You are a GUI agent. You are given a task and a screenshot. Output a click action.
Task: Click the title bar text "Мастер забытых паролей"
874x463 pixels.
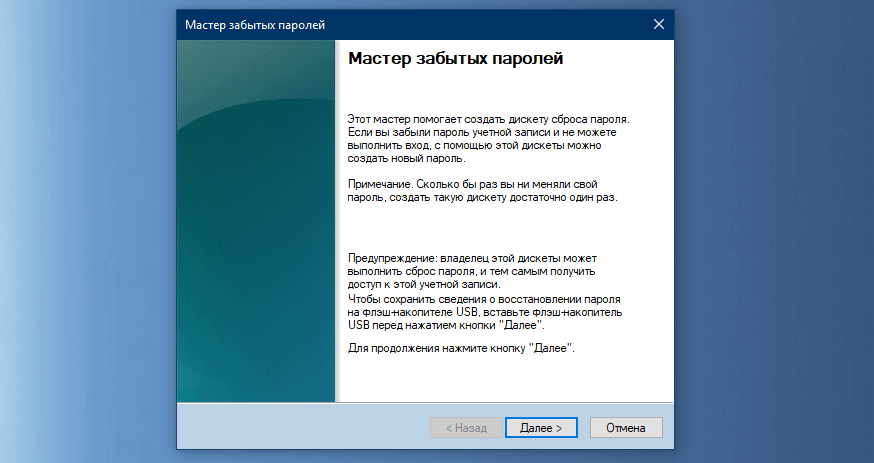click(x=255, y=25)
